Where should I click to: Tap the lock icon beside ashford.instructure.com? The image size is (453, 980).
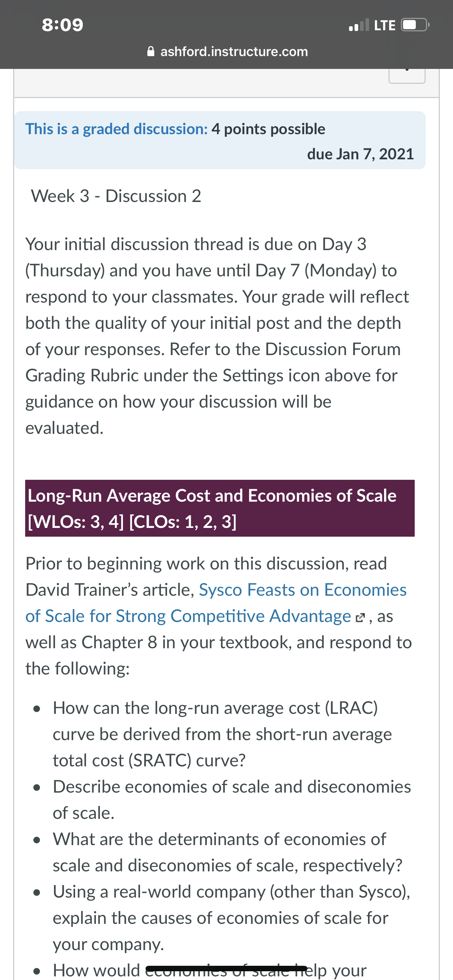151,51
